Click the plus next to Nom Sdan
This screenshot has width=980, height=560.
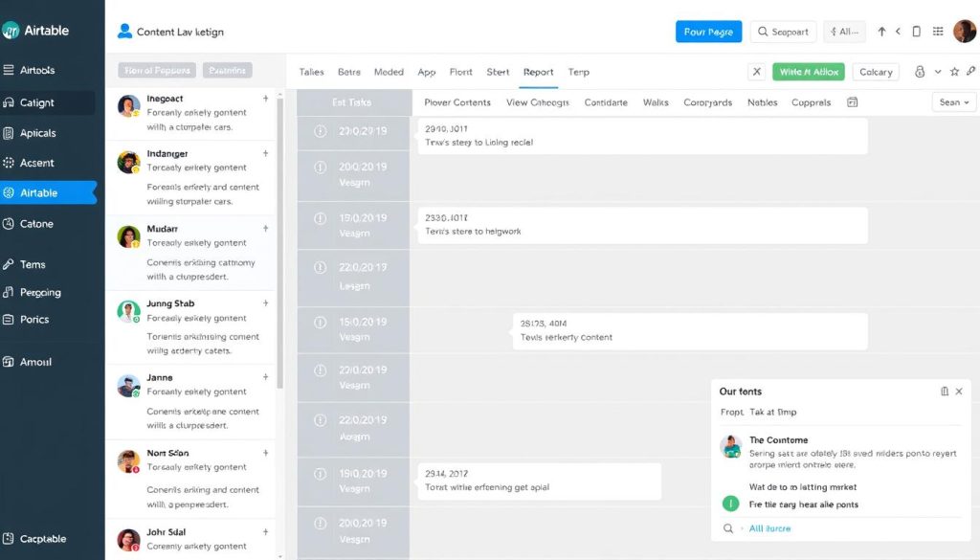266,453
